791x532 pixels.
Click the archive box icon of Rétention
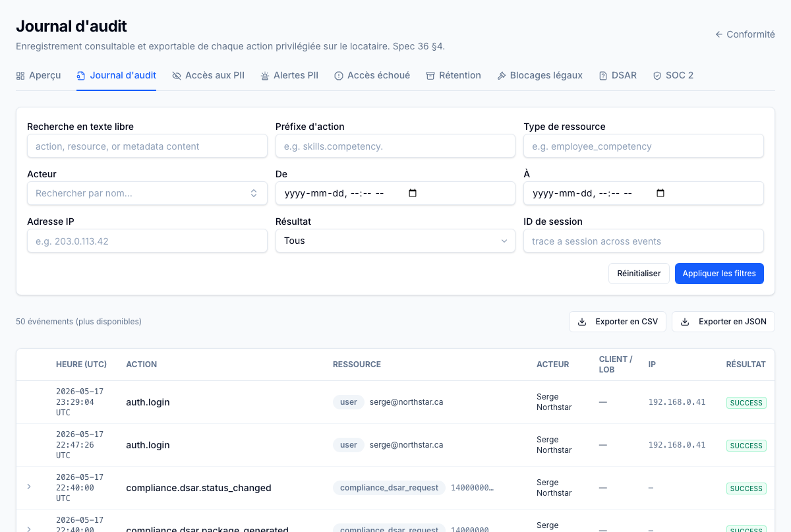[430, 76]
